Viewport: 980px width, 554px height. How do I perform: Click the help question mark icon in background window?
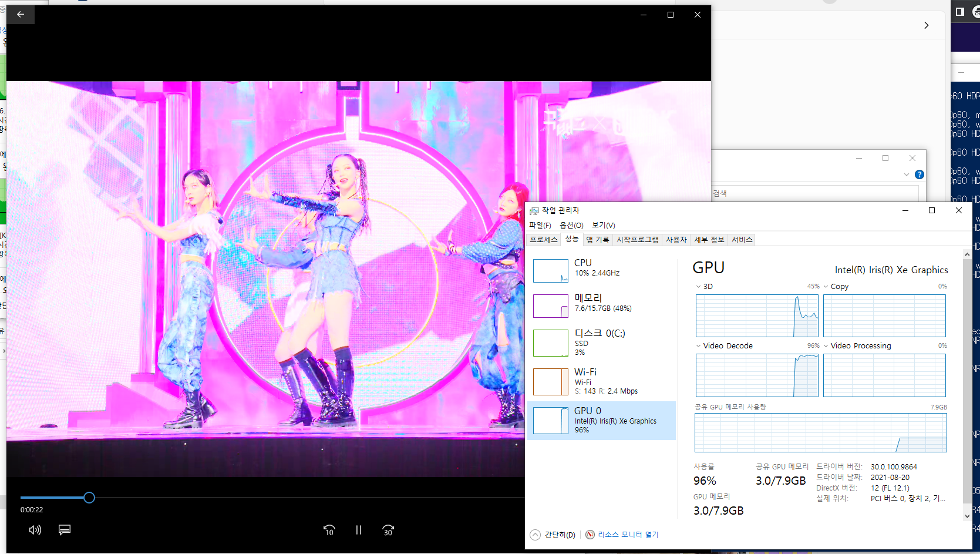920,174
